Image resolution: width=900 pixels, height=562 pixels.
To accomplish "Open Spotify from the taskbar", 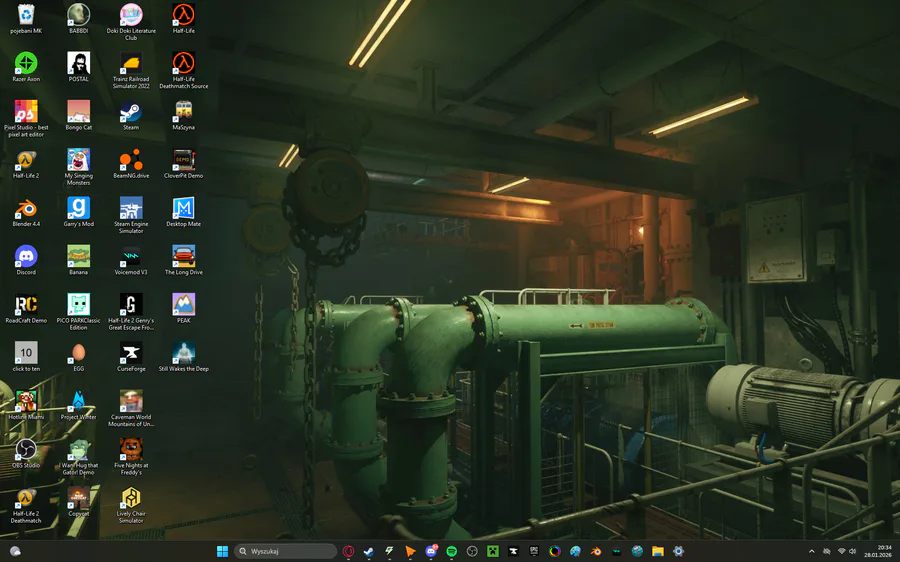I will tap(451, 551).
